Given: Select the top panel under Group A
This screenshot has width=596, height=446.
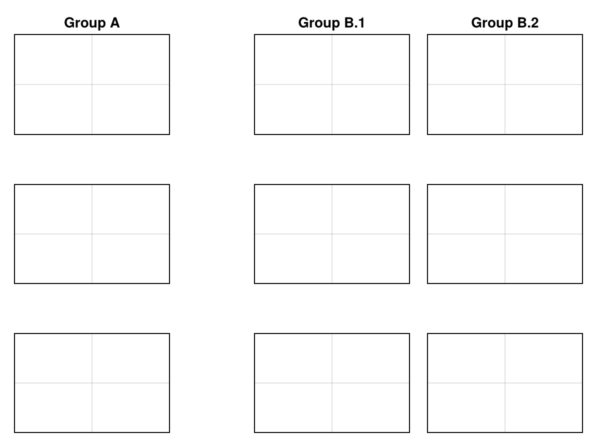Looking at the screenshot, I should click(x=92, y=84).
